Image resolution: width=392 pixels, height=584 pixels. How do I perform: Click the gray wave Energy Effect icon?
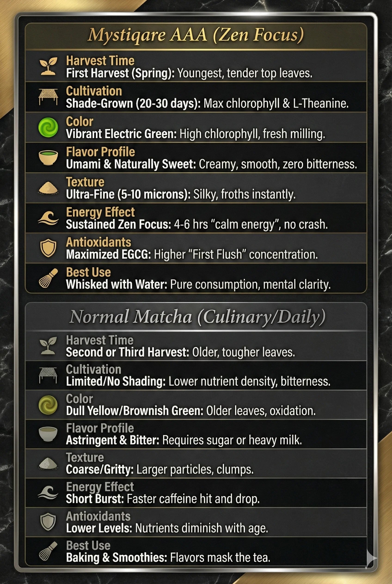pos(48,493)
